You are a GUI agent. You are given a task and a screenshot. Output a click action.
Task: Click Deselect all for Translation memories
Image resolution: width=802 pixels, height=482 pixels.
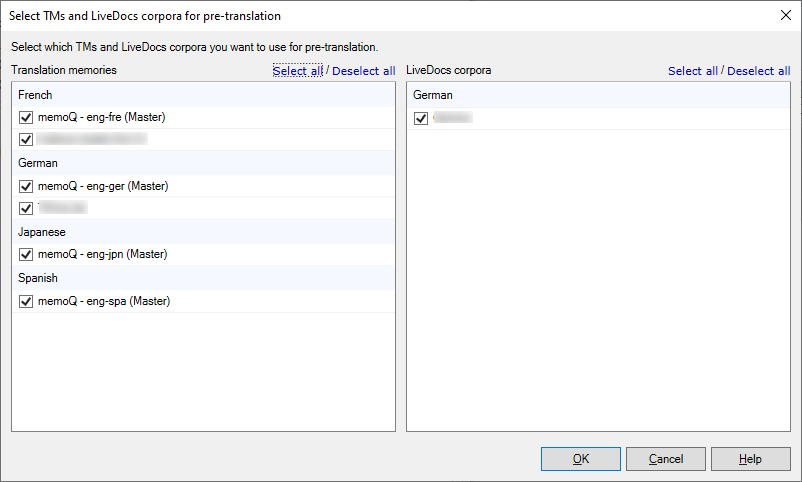click(363, 71)
